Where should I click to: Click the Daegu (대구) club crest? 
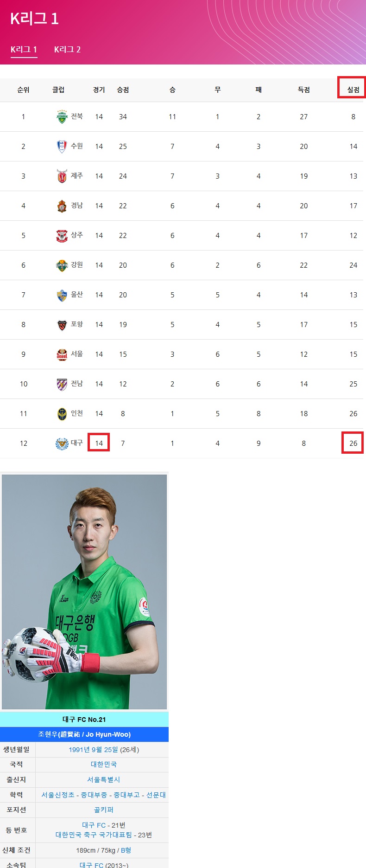pyautogui.click(x=62, y=444)
